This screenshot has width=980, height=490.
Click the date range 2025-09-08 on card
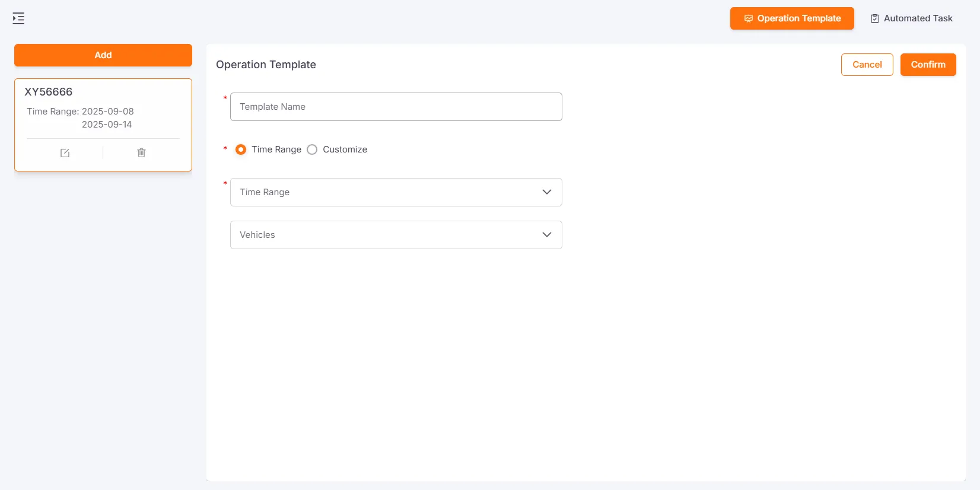pos(107,112)
